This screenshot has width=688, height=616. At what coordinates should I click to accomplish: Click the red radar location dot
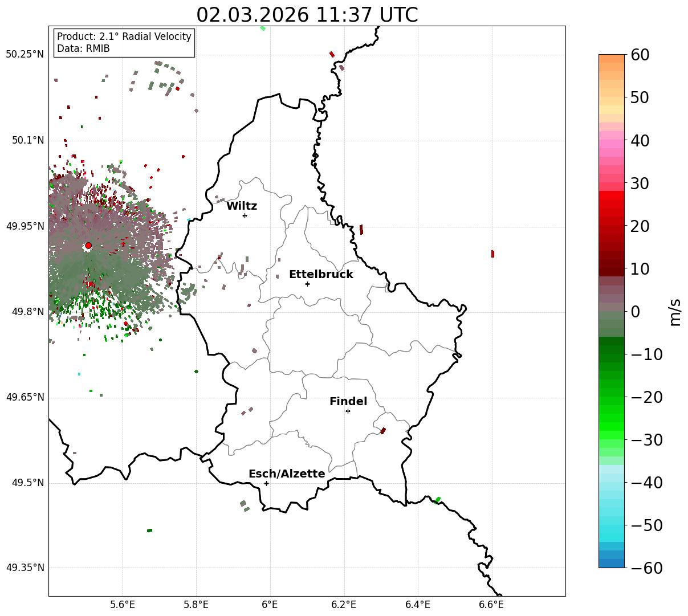tap(88, 246)
